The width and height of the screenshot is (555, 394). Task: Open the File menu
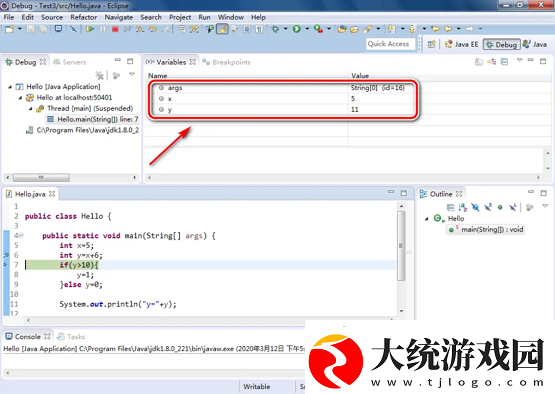coord(9,17)
